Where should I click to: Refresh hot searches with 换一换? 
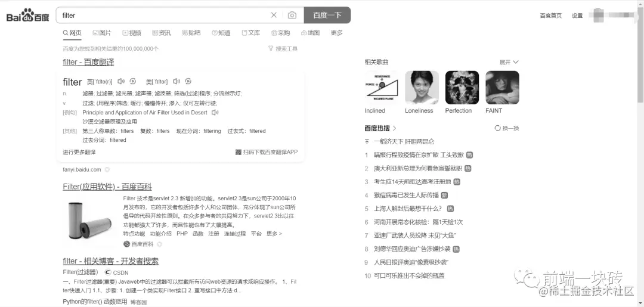507,129
